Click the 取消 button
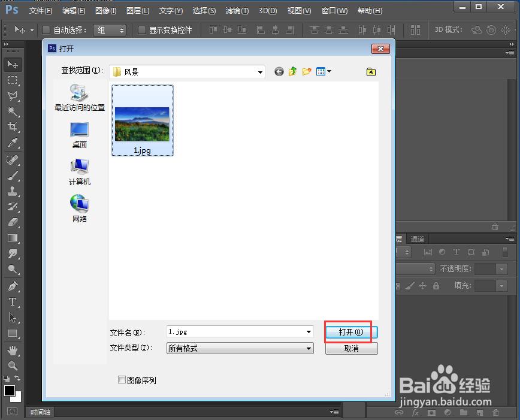Image resolution: width=520 pixels, height=420 pixels. [351, 348]
